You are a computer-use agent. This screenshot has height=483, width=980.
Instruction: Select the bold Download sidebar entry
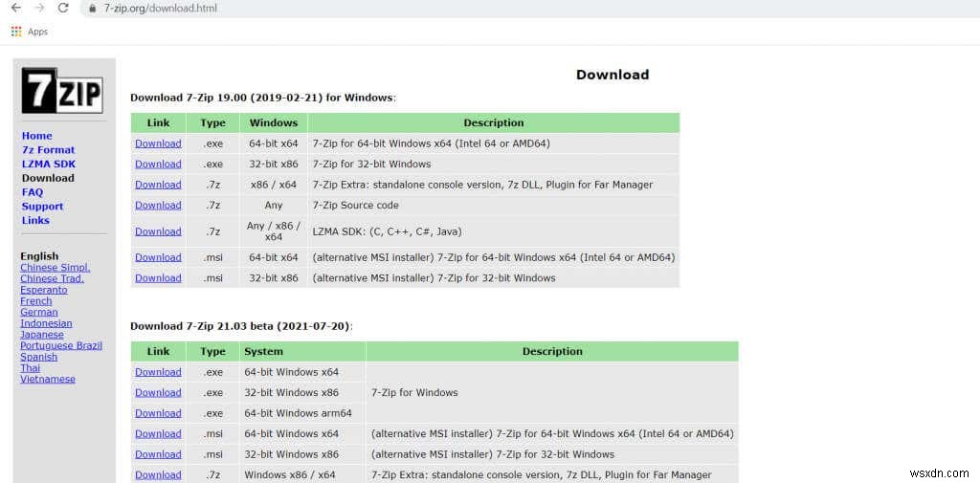click(x=48, y=178)
